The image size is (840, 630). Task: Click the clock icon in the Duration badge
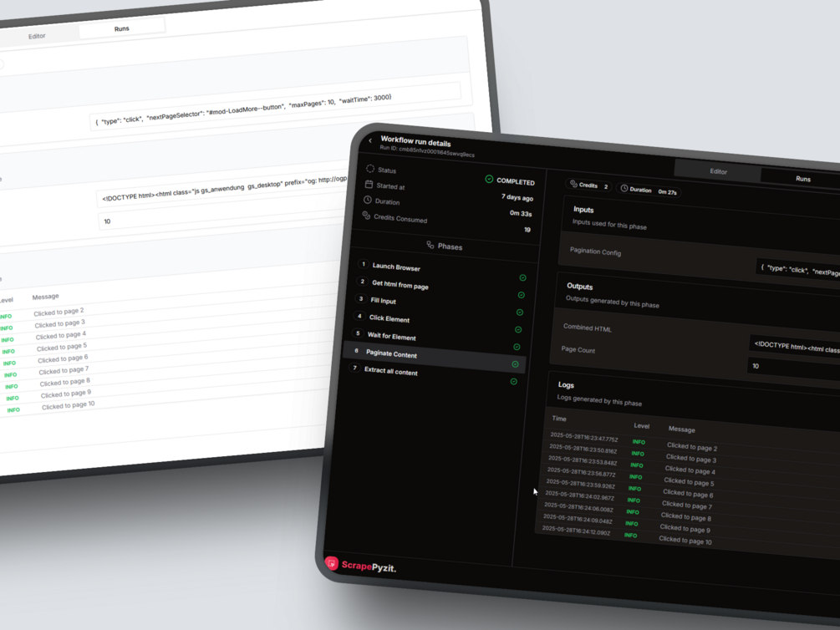pyautogui.click(x=624, y=188)
